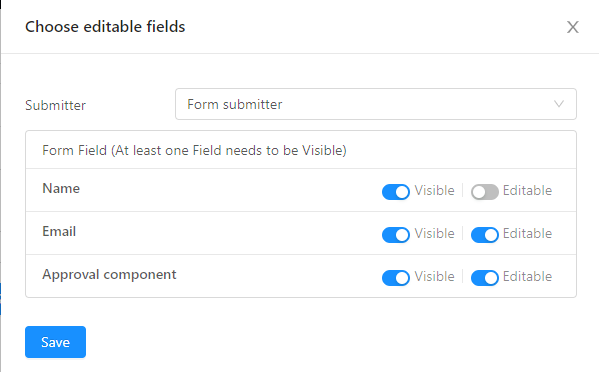This screenshot has width=599, height=372.
Task: Close the Choose editable fields dialog
Action: click(572, 27)
